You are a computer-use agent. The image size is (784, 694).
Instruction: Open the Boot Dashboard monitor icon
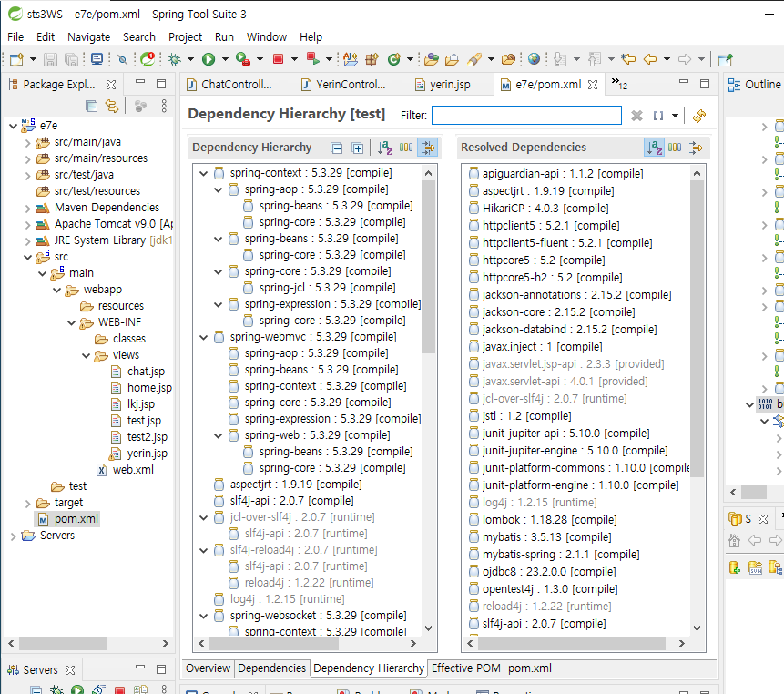click(97, 59)
